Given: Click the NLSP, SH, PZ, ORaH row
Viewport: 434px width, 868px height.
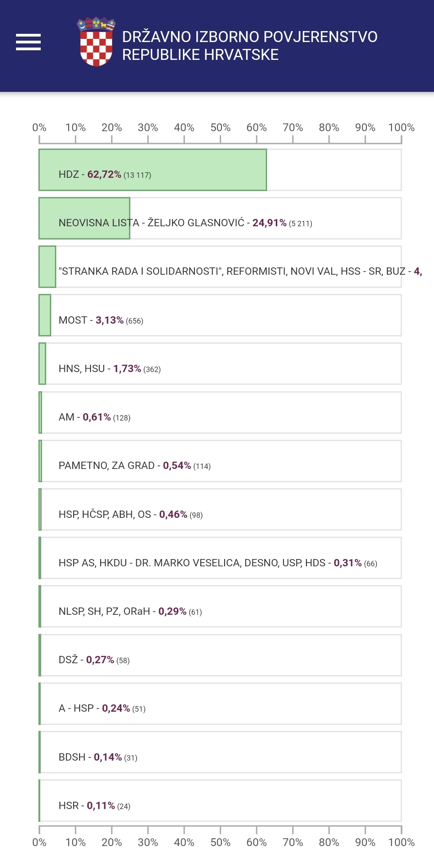Looking at the screenshot, I should 220,607.
